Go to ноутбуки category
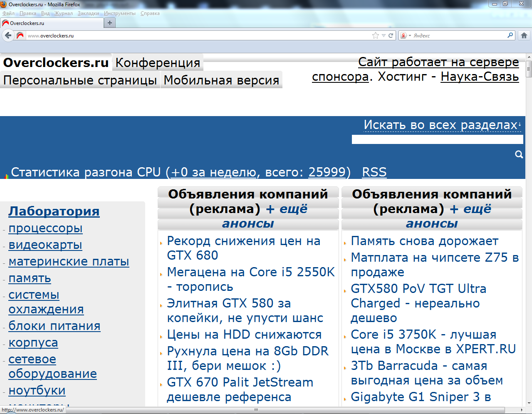This screenshot has width=532, height=414. click(x=37, y=390)
